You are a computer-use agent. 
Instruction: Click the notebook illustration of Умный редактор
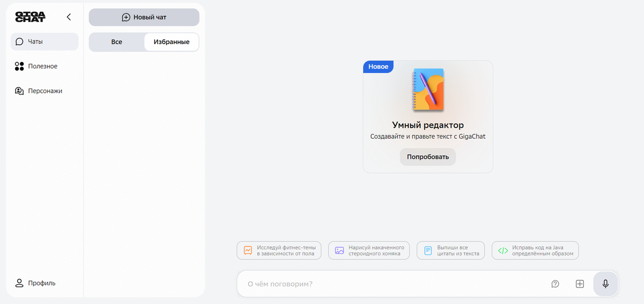point(428,90)
